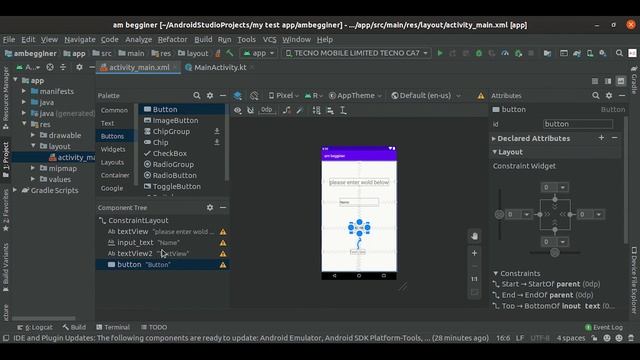This screenshot has height=360, width=640.
Task: Search the Palette with magnifier icon
Action: pos(197,96)
